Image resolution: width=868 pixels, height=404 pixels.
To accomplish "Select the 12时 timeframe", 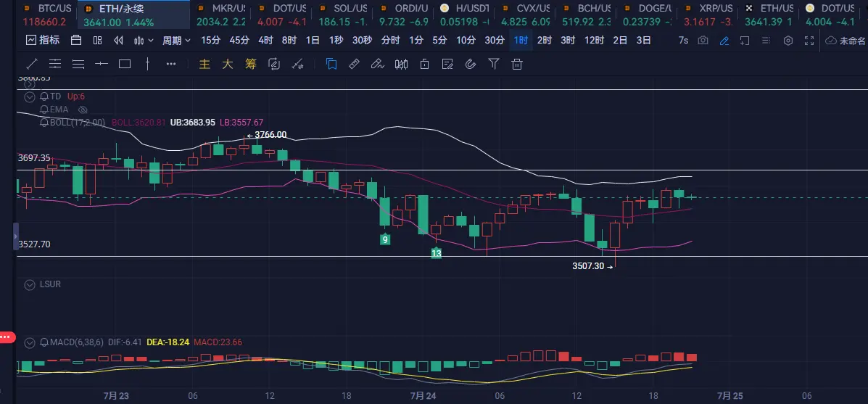I will click(594, 41).
